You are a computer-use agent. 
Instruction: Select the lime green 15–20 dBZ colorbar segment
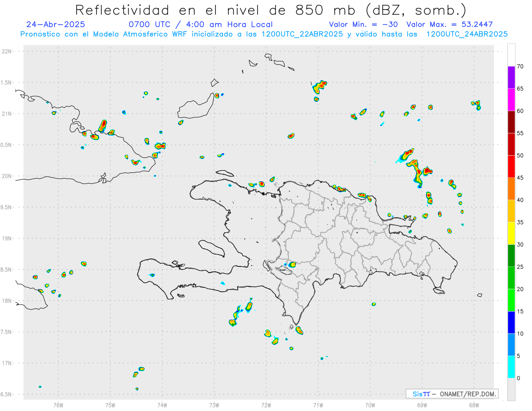[x=511, y=300]
